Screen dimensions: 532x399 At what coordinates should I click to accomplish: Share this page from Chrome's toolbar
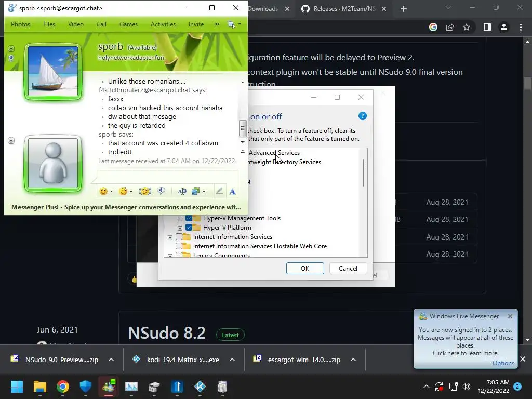(450, 27)
